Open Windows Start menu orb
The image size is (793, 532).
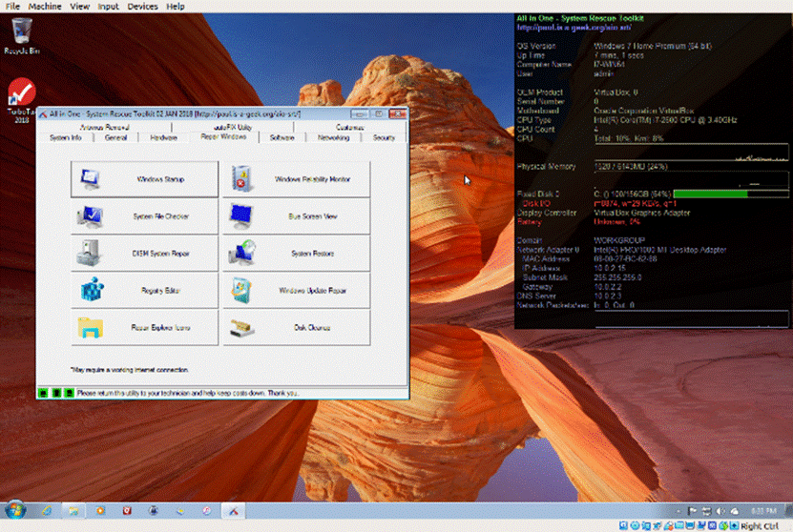click(x=15, y=510)
